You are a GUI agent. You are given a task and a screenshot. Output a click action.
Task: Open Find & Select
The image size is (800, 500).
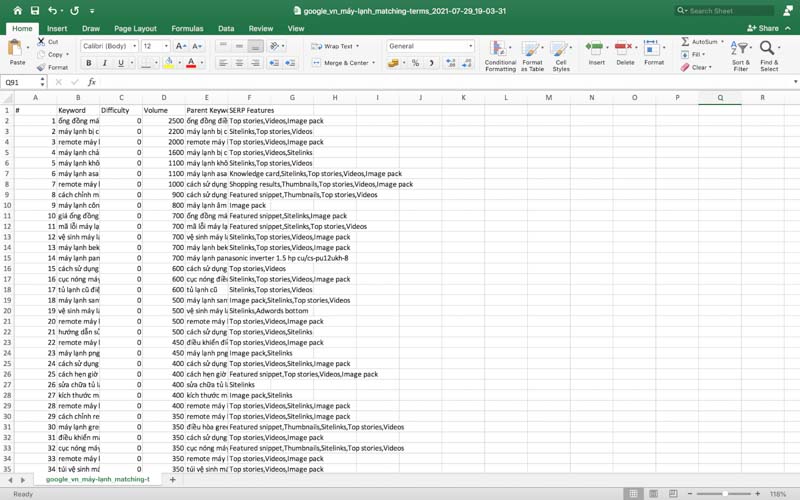(768, 55)
